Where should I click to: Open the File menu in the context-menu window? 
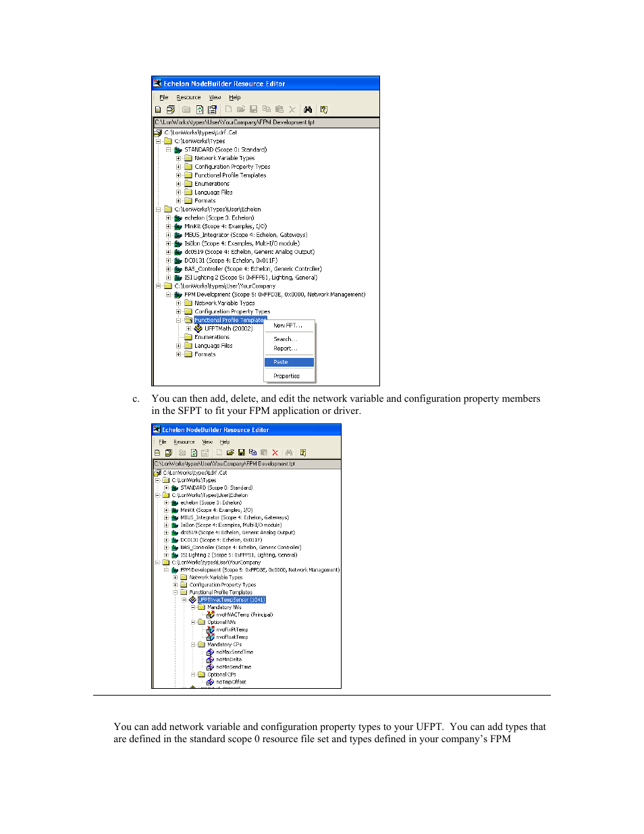click(163, 97)
